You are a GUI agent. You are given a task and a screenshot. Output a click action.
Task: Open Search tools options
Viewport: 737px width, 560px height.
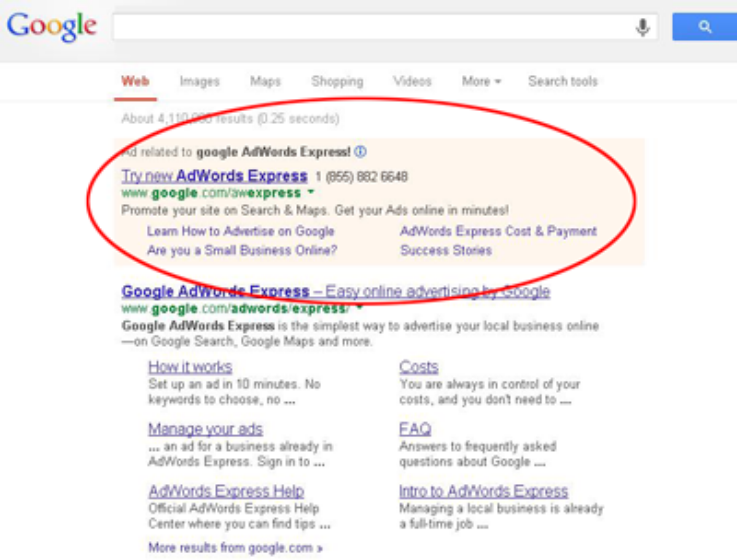pyautogui.click(x=562, y=81)
